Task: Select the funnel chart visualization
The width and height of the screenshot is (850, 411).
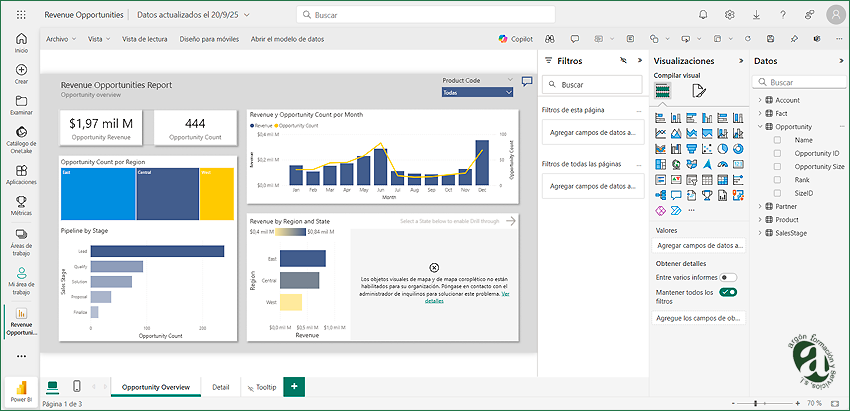Action: click(x=691, y=149)
